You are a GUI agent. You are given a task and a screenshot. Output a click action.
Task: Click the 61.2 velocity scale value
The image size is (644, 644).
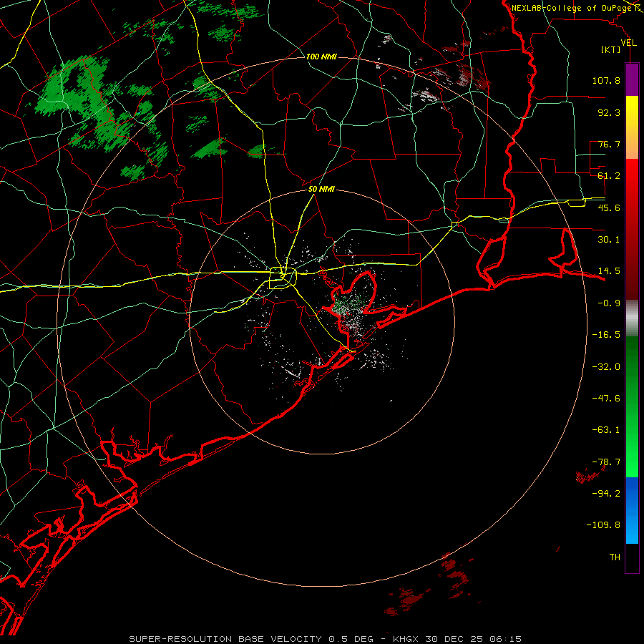609,176
